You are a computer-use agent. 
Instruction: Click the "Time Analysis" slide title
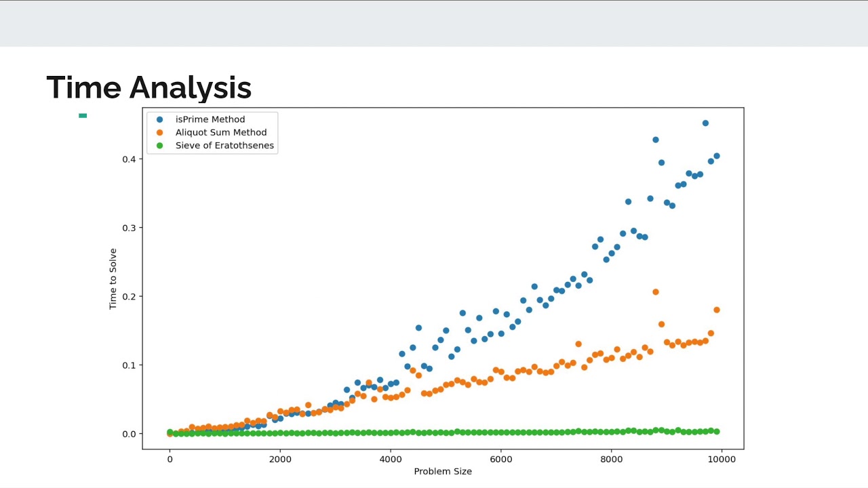[149, 87]
